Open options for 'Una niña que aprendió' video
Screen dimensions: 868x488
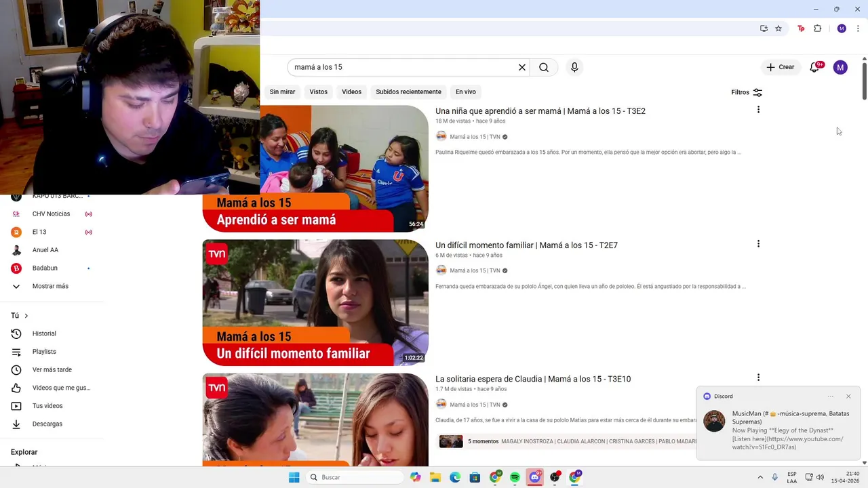coord(758,110)
